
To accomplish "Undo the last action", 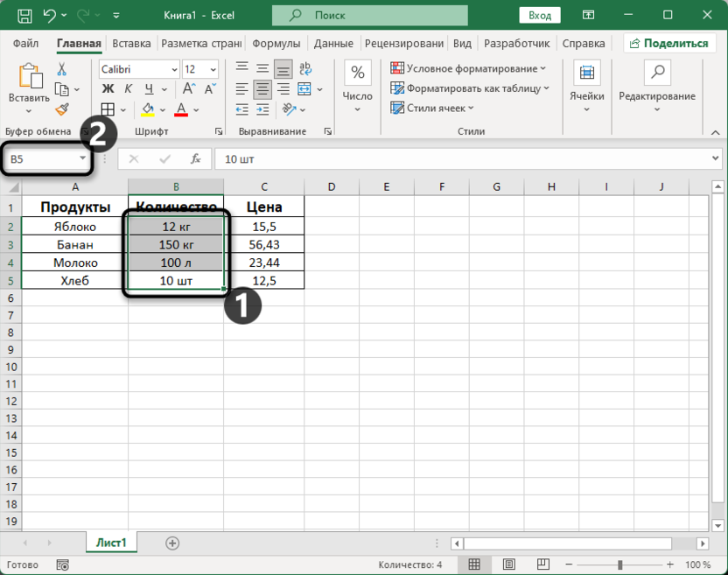I will [x=50, y=16].
